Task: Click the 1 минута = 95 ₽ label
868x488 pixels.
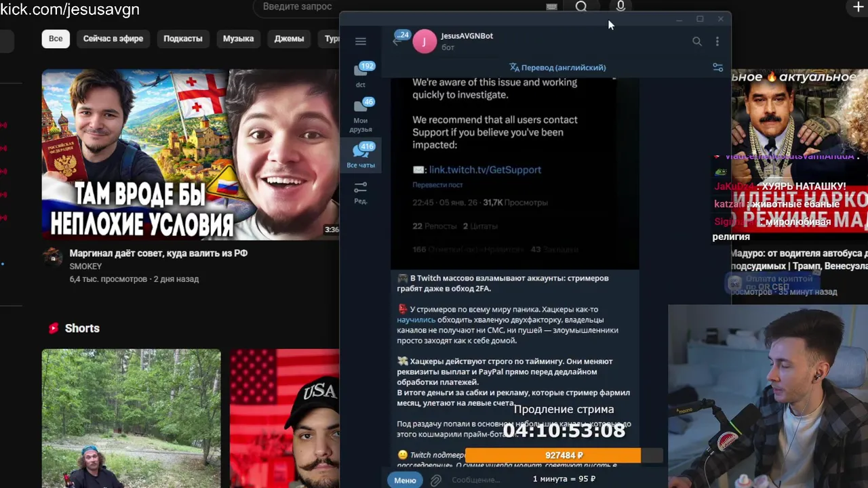Action: tap(564, 479)
